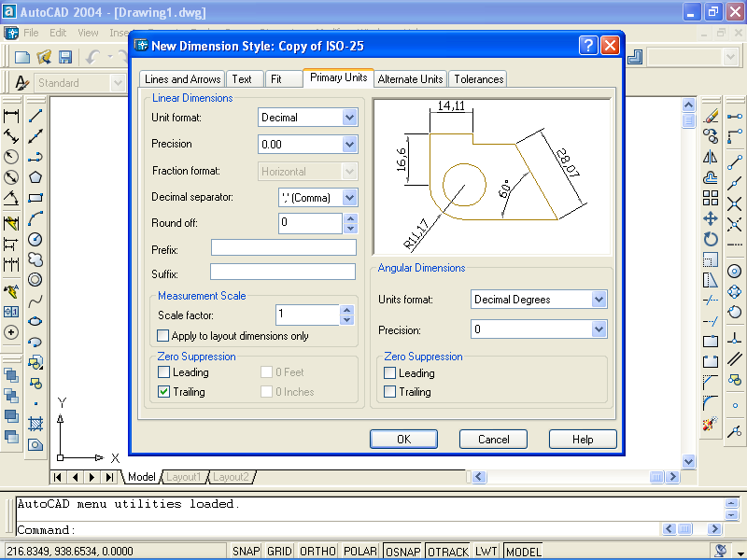Image resolution: width=747 pixels, height=560 pixels.
Task: Select the Polygon tool
Action: 35,177
